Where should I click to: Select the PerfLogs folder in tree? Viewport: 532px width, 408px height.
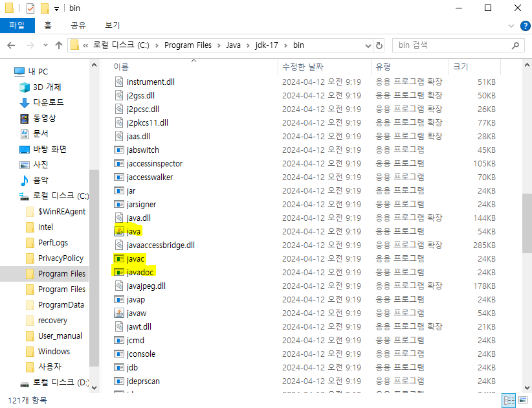[x=53, y=243]
